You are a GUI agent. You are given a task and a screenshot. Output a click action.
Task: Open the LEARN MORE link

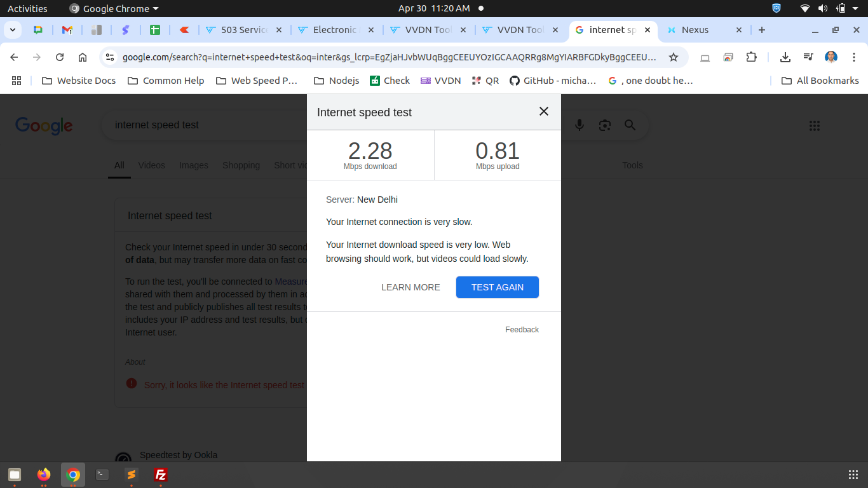click(x=410, y=287)
